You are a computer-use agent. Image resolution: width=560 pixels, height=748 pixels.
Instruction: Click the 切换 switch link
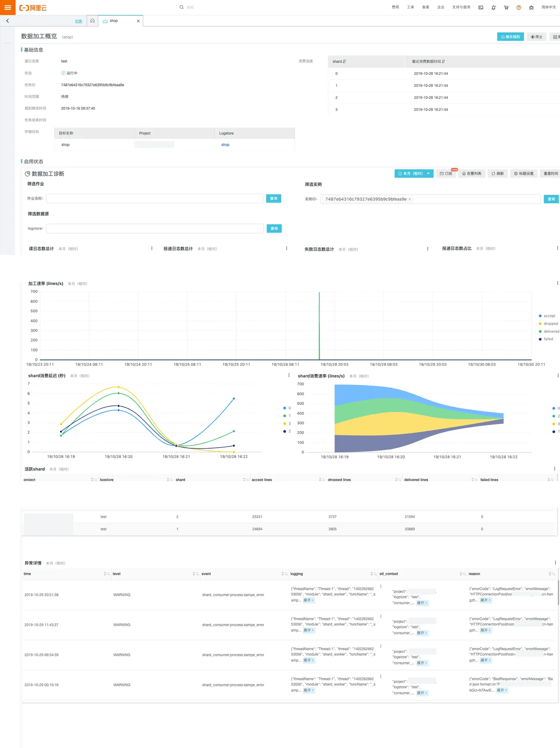pos(79,21)
